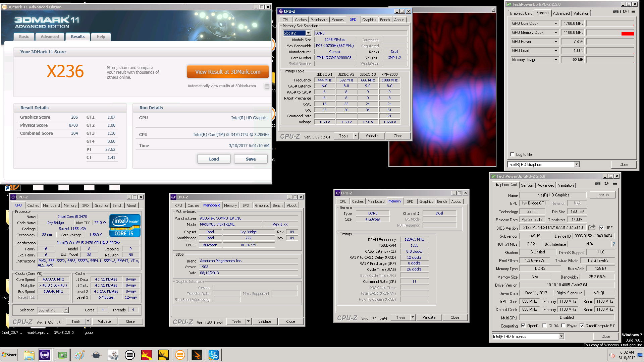Screen dimensions: 644x362
Task: Open the Help tab in 3DMark 11
Action: (x=101, y=37)
